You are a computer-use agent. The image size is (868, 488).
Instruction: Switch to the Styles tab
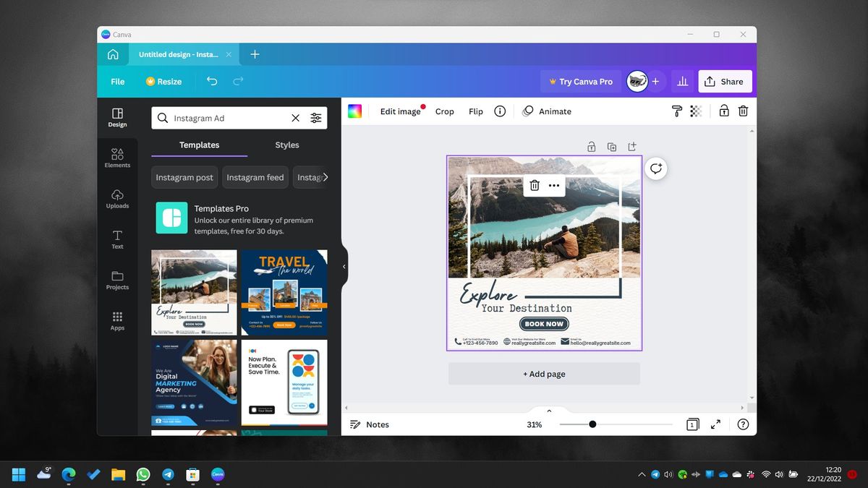click(x=286, y=145)
